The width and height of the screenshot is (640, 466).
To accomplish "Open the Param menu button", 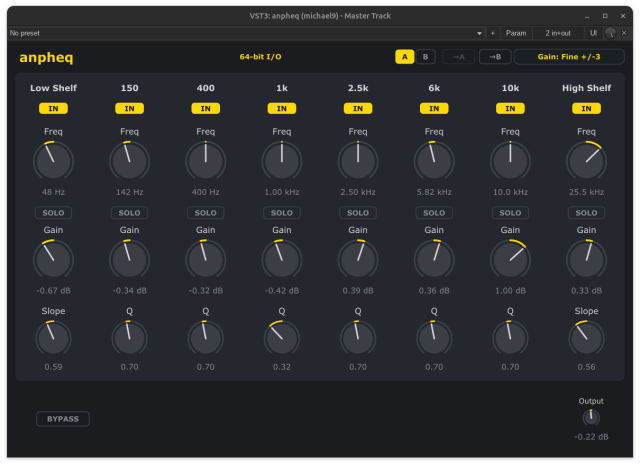I will [x=516, y=33].
